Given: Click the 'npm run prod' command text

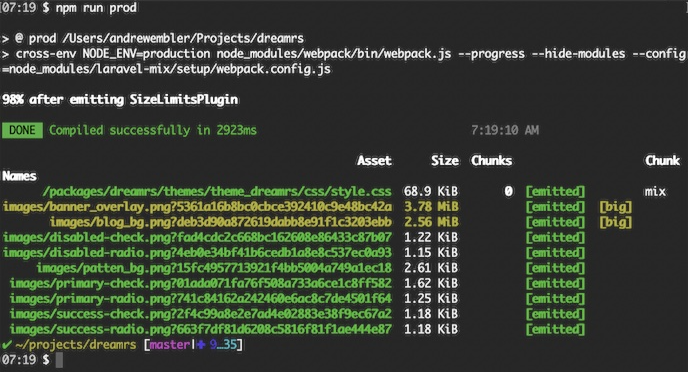Looking at the screenshot, I should (x=96, y=8).
